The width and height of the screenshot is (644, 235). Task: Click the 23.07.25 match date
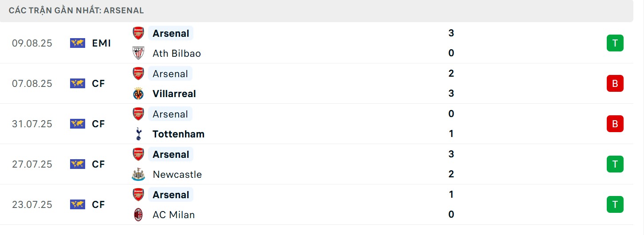(32, 204)
